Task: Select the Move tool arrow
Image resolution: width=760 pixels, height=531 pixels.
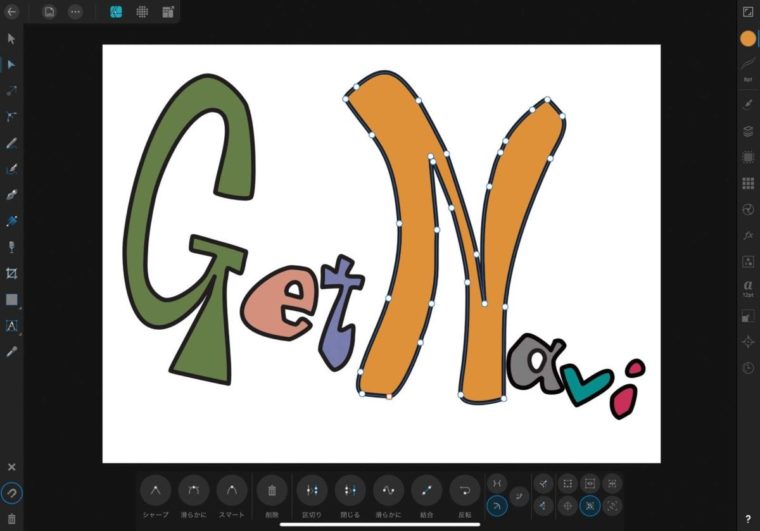Action: 12,39
